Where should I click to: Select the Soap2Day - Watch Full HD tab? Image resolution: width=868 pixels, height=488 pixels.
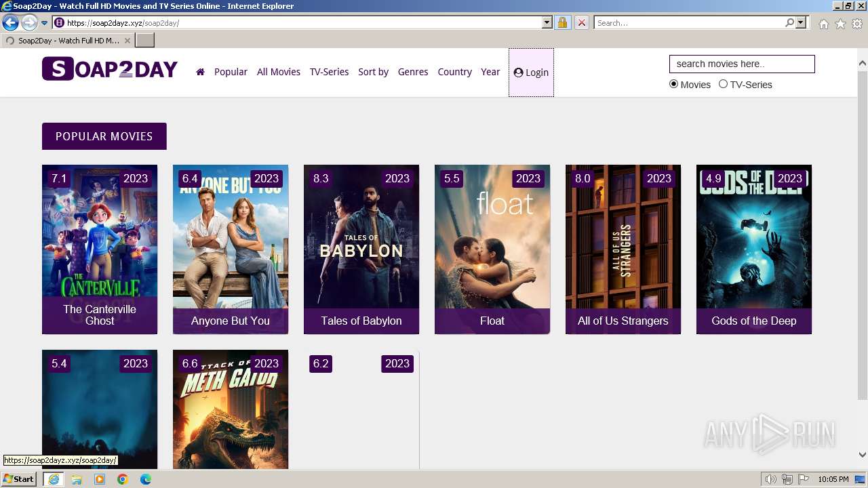point(67,41)
